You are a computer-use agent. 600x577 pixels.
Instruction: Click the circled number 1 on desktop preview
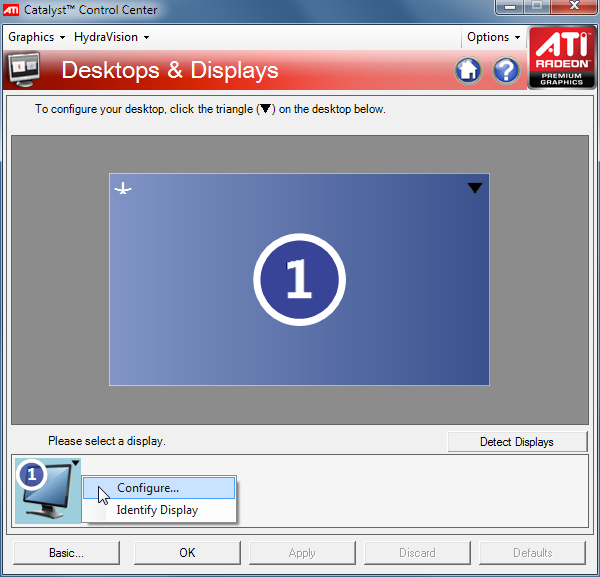point(299,280)
